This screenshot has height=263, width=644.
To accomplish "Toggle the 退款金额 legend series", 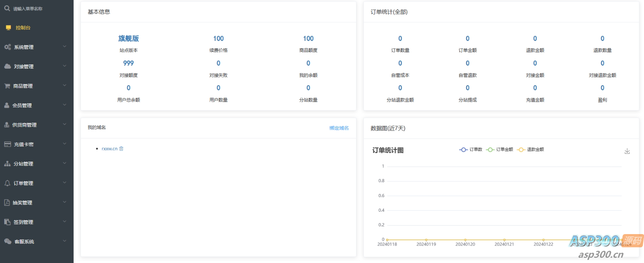I will pyautogui.click(x=530, y=150).
